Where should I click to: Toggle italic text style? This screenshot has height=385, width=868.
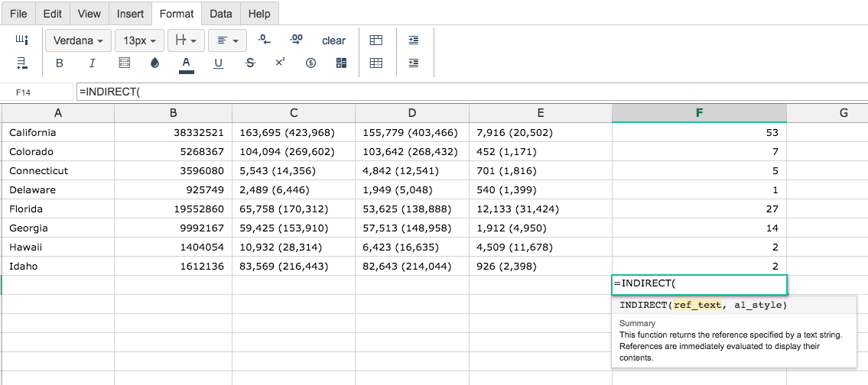pyautogui.click(x=92, y=63)
